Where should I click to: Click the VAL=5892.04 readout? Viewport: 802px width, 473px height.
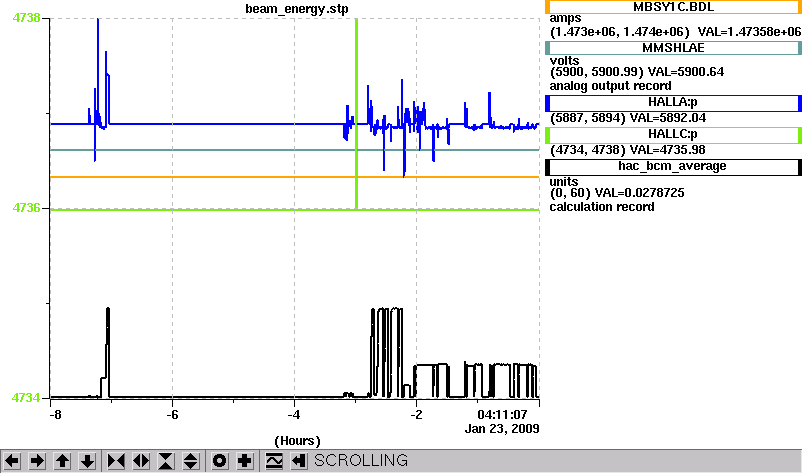click(x=668, y=118)
